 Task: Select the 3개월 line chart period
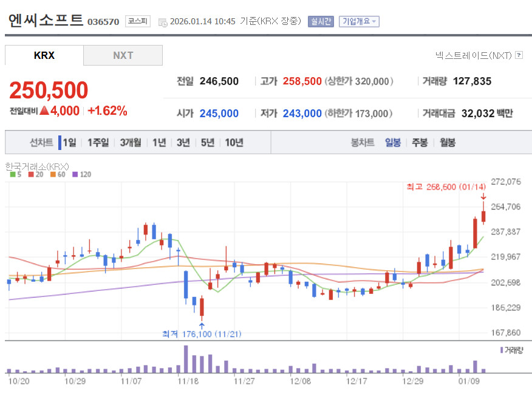point(131,143)
